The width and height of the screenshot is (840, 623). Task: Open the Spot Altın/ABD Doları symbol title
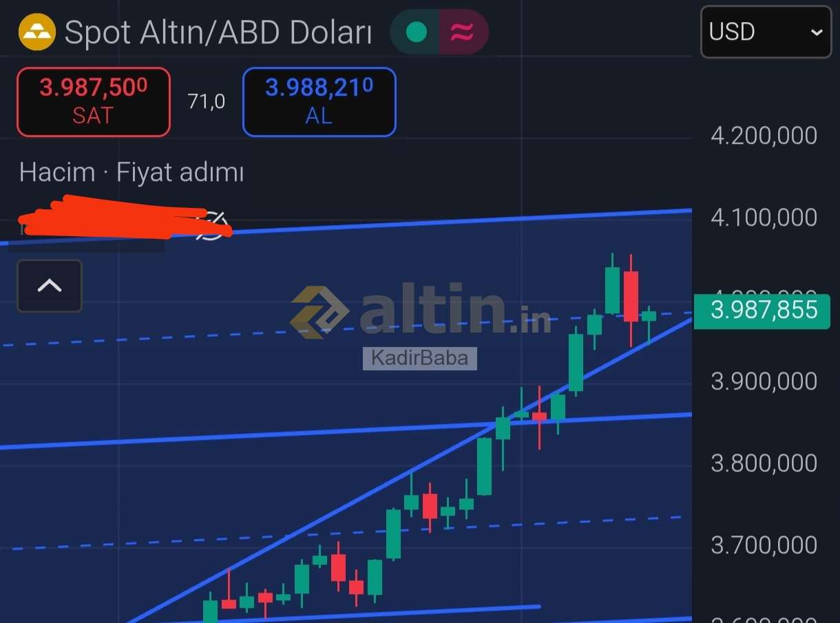tap(218, 32)
